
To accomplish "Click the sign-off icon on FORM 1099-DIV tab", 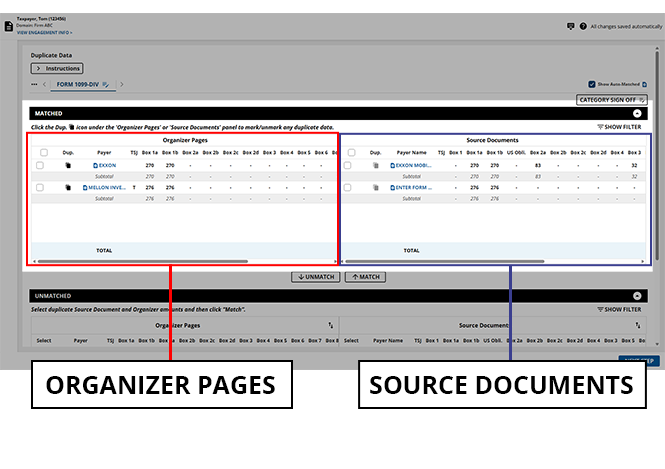I will tap(106, 85).
